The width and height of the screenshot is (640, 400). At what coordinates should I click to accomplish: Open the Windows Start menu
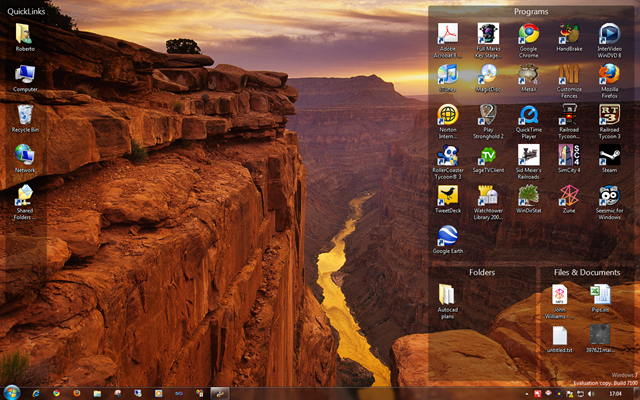(12, 392)
